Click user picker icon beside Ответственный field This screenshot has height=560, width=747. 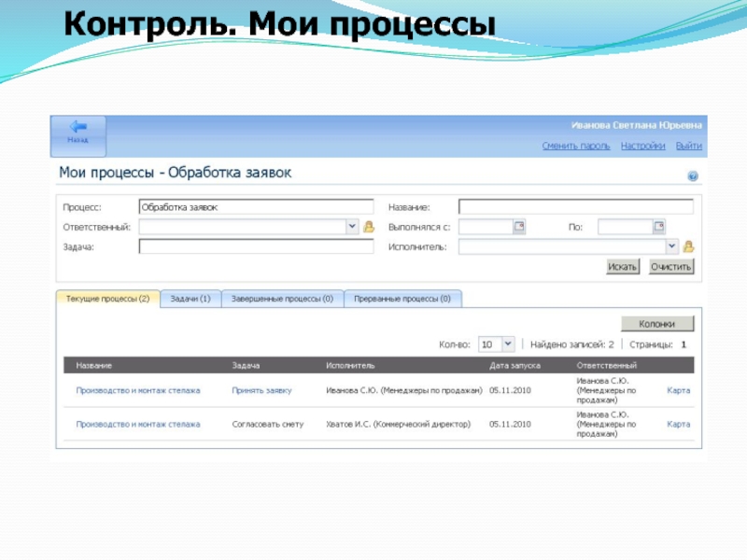click(368, 227)
